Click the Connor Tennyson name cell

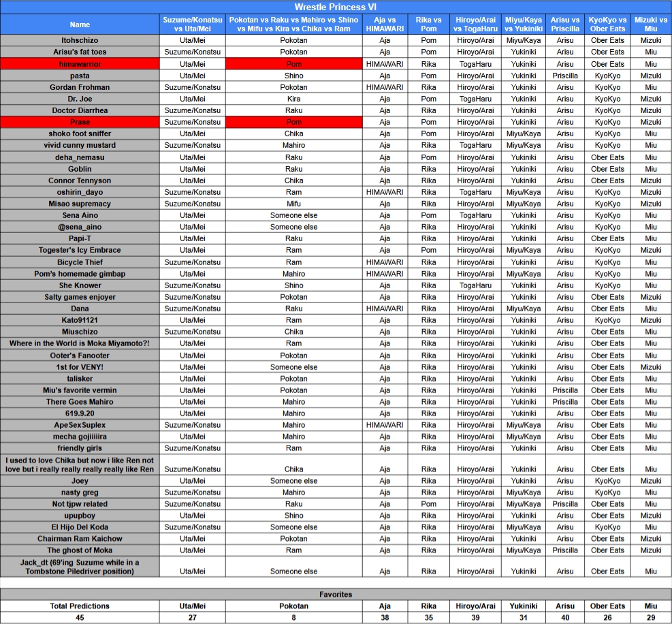point(80,181)
